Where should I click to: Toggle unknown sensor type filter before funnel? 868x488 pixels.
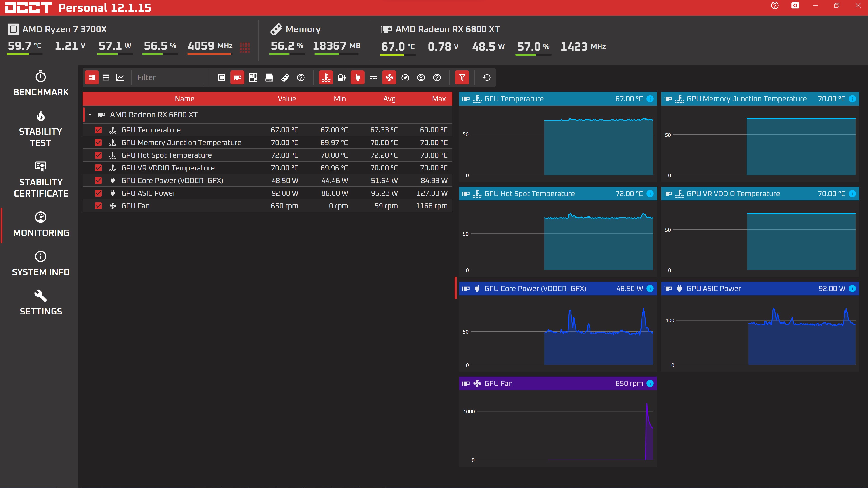coord(437,77)
